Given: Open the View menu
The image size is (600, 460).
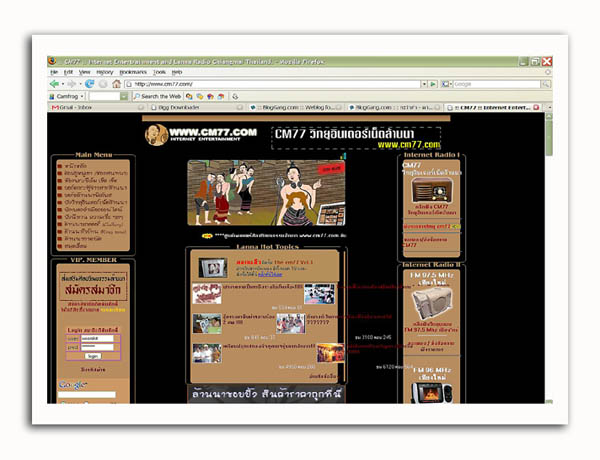Looking at the screenshot, I should tap(84, 72).
